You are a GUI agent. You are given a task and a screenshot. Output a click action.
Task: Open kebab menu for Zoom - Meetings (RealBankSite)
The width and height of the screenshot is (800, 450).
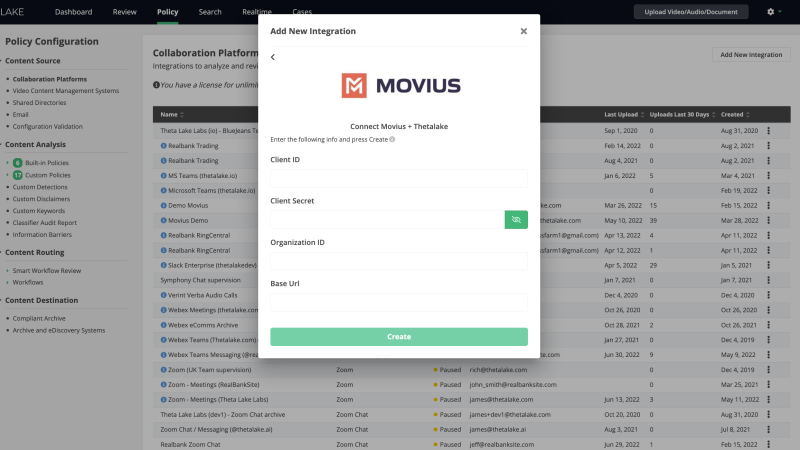point(768,385)
